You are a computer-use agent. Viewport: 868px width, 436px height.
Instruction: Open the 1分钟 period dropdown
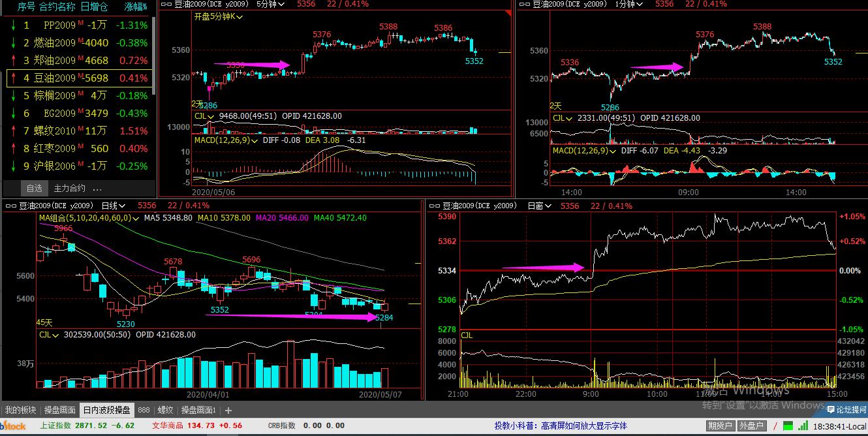[628, 4]
